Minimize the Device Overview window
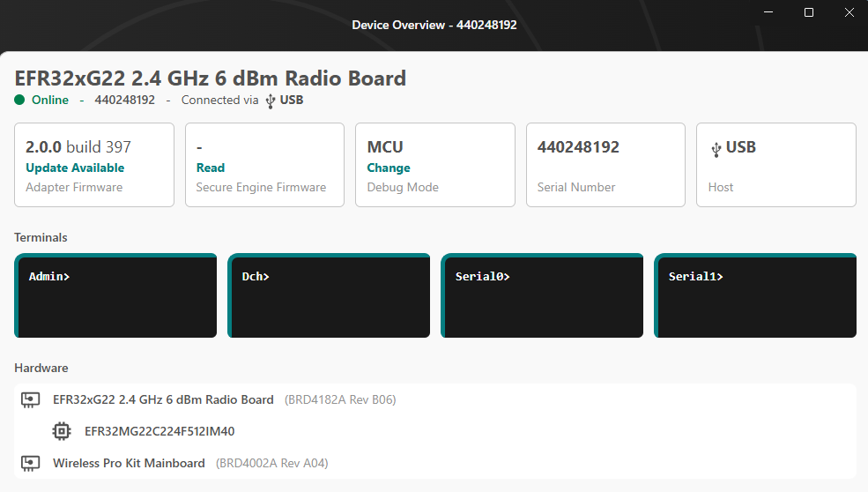Screen dimensions: 868x492 (x=768, y=12)
